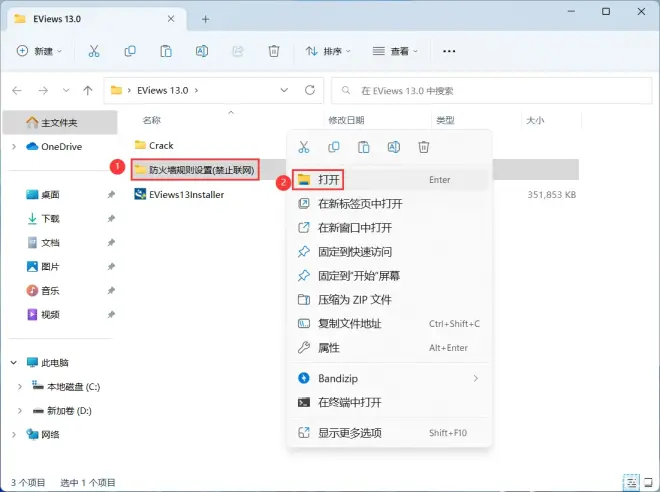
Task: Refresh the EViews 13.0 folder
Action: 310,90
